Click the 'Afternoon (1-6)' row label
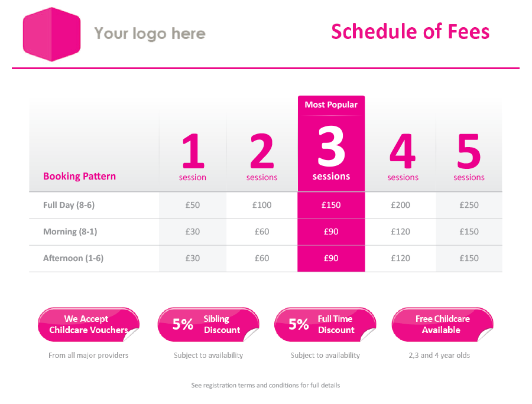Image resolution: width=532 pixels, height=404 pixels. (x=73, y=258)
